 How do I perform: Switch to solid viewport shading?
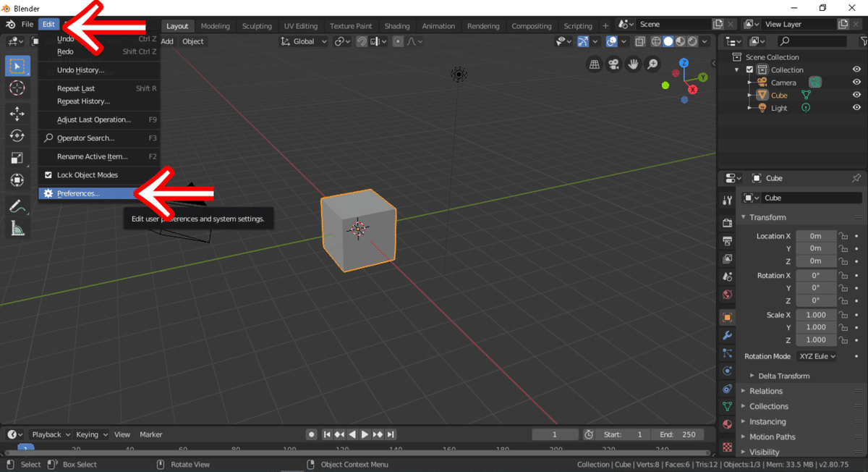[668, 41]
